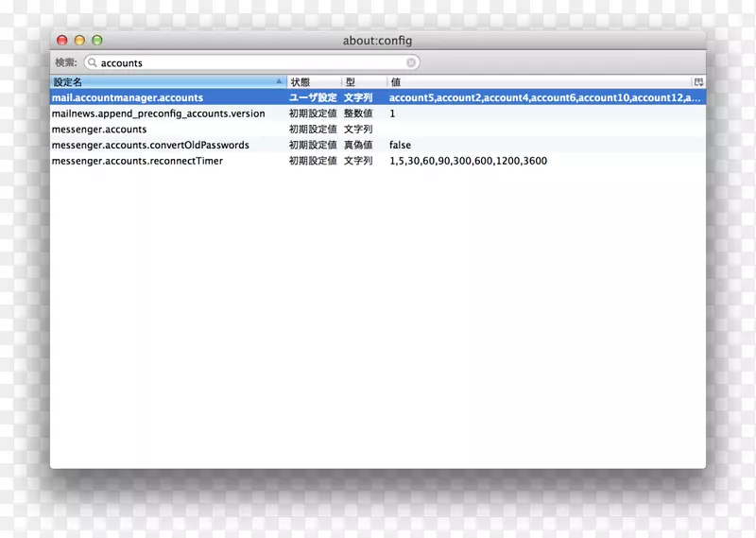Click inside the accounts search field

tap(250, 63)
